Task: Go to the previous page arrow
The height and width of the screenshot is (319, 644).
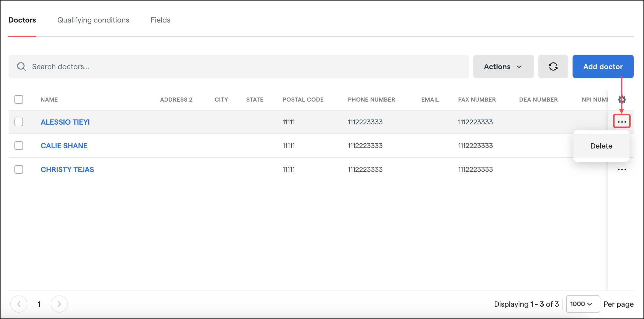Action: tap(19, 304)
